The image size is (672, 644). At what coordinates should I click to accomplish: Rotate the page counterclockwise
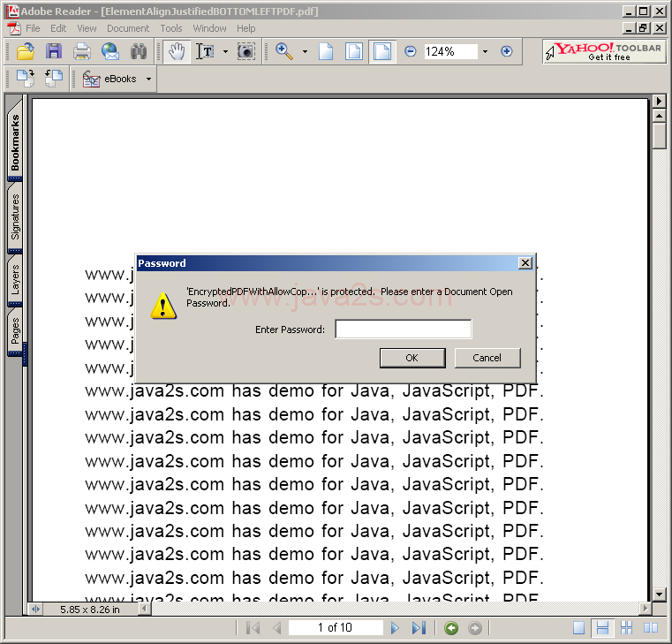(x=54, y=79)
